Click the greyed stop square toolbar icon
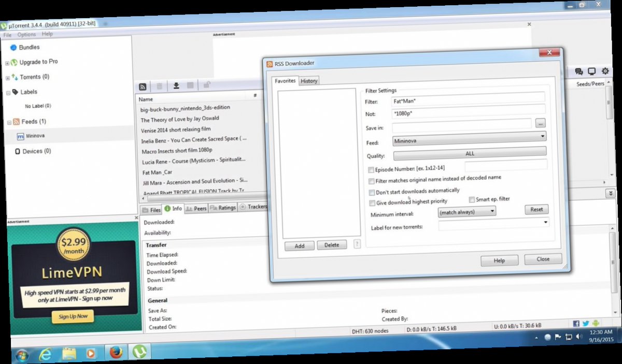This screenshot has height=364, width=622. click(x=190, y=85)
